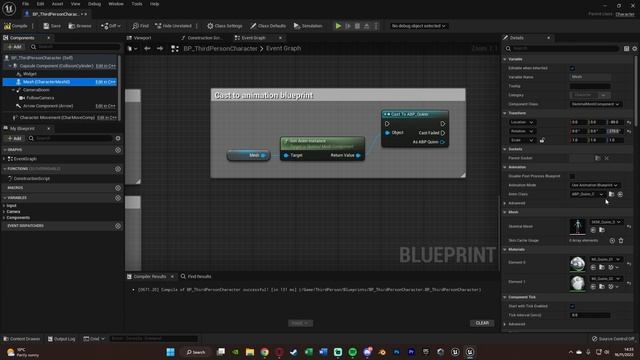The height and width of the screenshot is (360, 640).
Task: Add a new component with Add button
Action: pyautogui.click(x=14, y=47)
